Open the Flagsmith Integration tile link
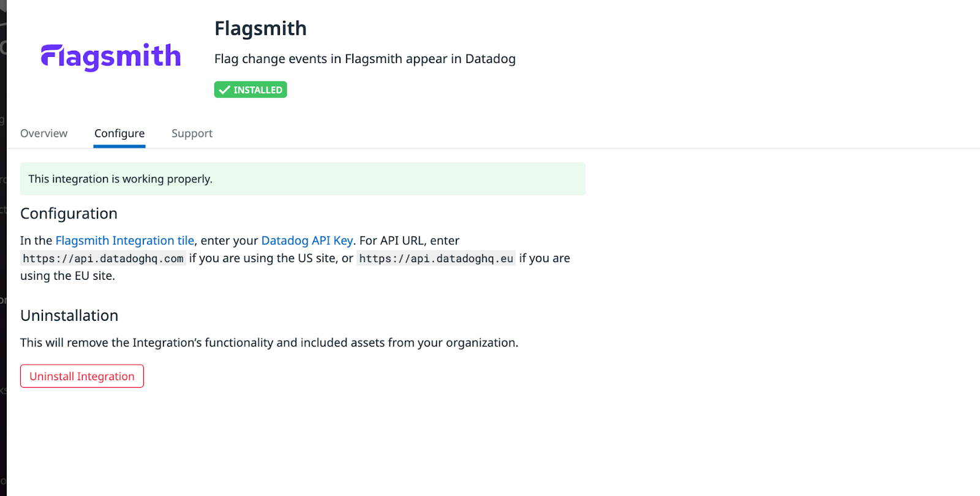This screenshot has height=496, width=980. (124, 240)
